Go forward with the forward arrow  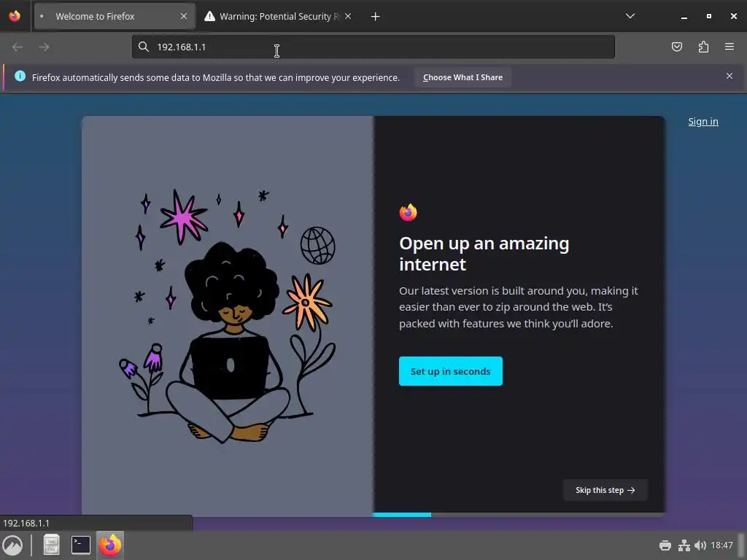click(44, 47)
